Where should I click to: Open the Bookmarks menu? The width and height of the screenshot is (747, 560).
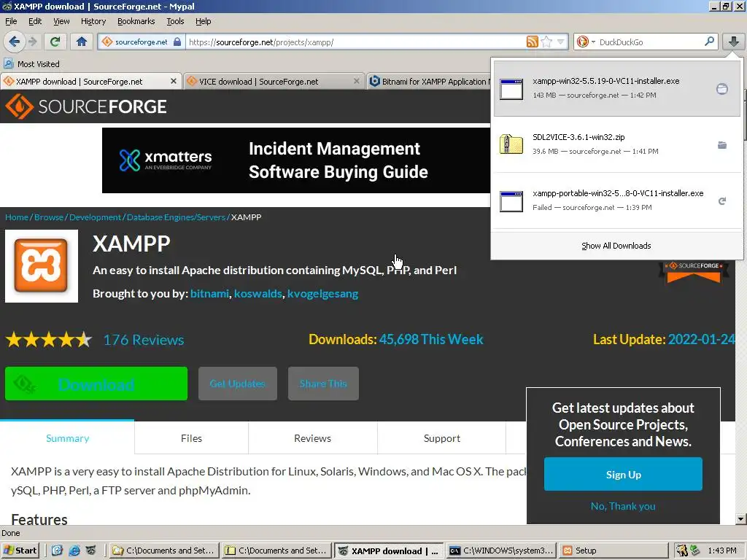pyautogui.click(x=136, y=21)
